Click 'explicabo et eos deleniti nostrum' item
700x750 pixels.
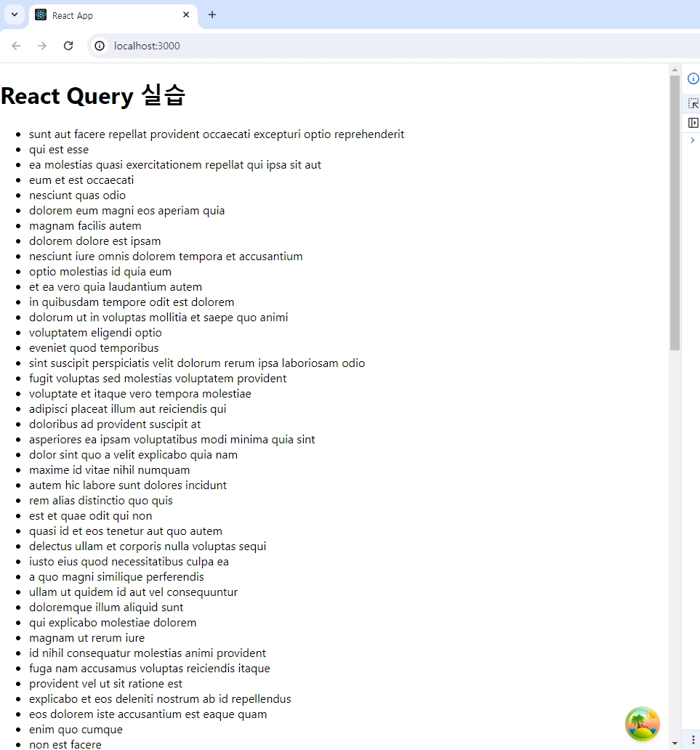coord(161,699)
